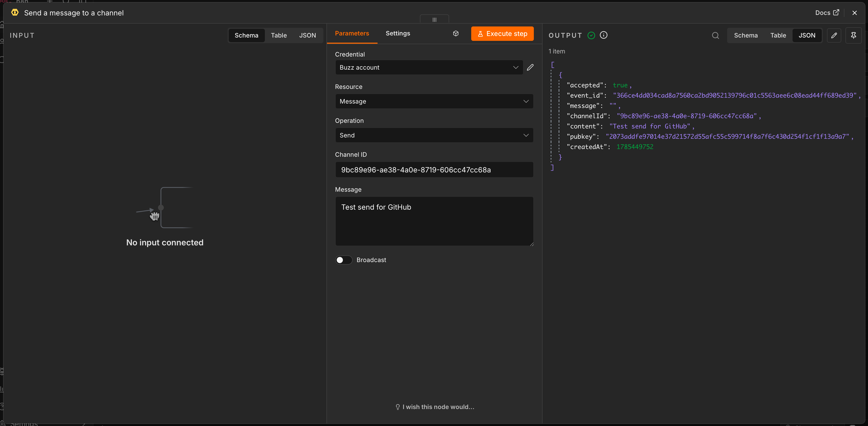Edit the output data with pencil icon
868x426 pixels.
834,35
